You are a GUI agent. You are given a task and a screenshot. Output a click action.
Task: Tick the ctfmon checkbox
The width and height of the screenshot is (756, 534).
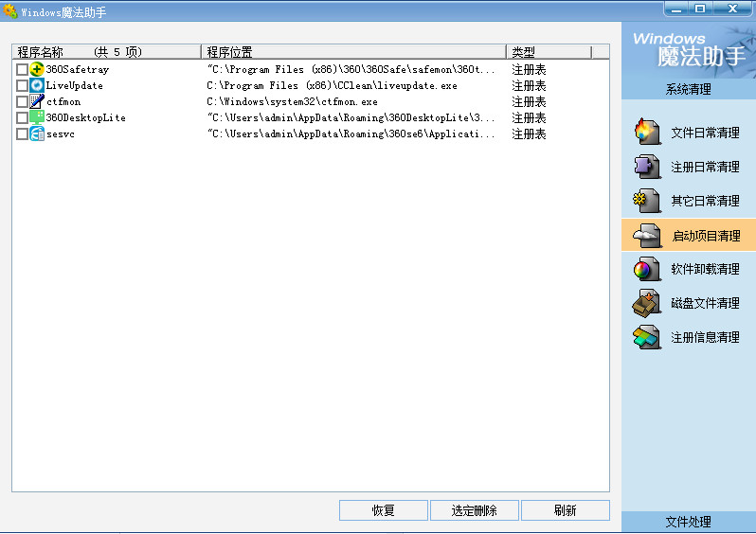[22, 101]
